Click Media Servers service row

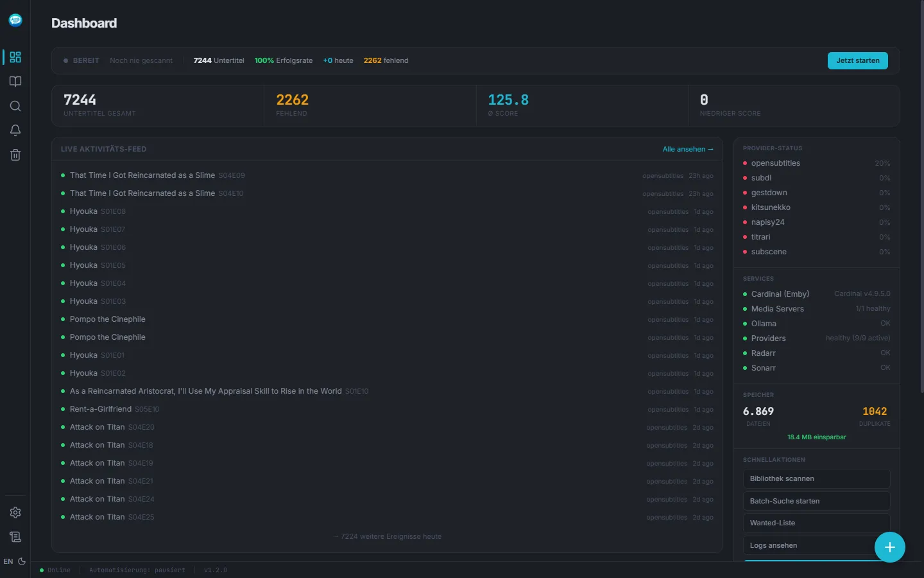click(816, 309)
